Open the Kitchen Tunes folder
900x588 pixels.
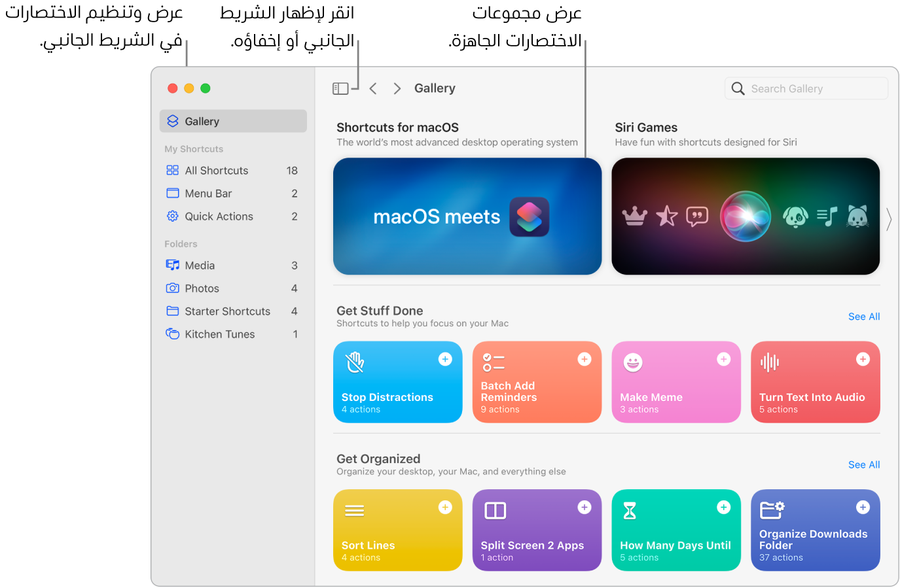233,334
